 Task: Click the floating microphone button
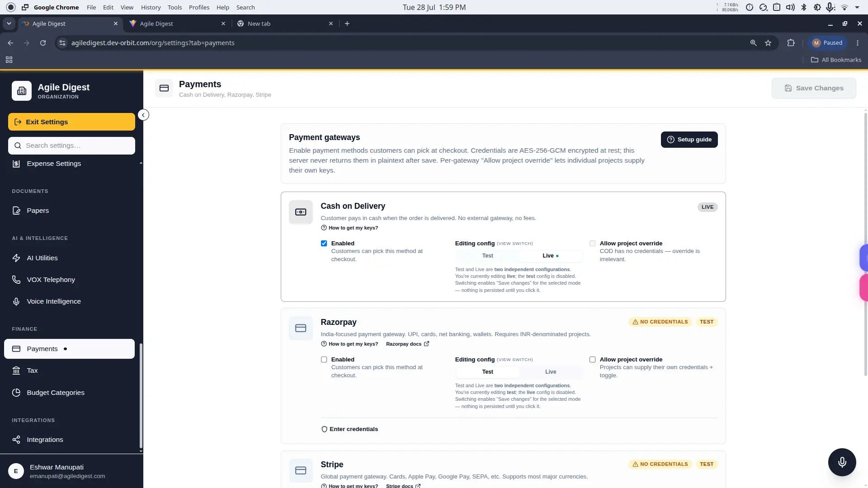[x=842, y=462]
